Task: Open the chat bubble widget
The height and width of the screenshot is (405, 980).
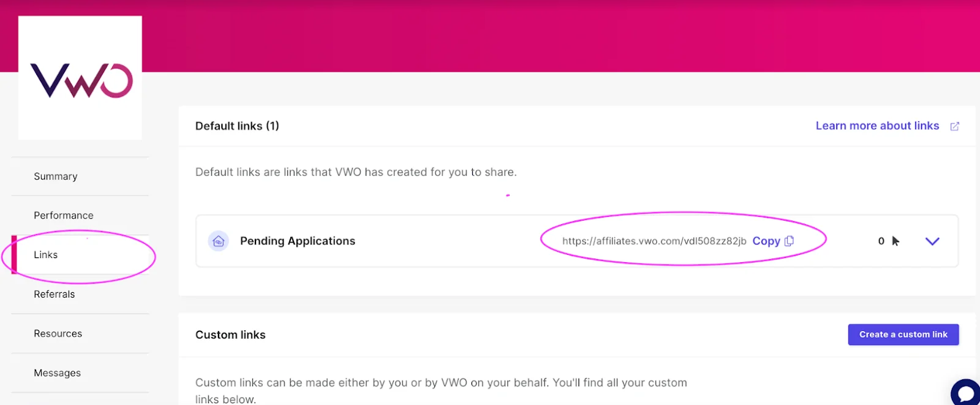Action: coord(967,392)
